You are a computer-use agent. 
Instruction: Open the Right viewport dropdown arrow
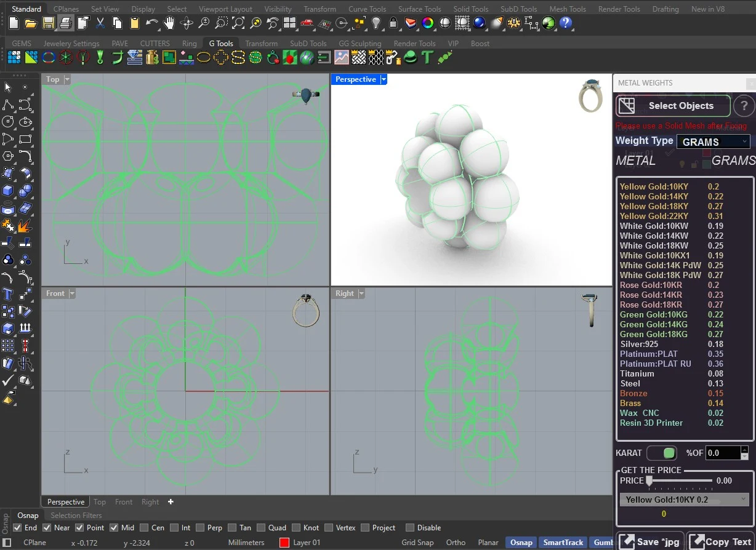click(x=361, y=293)
